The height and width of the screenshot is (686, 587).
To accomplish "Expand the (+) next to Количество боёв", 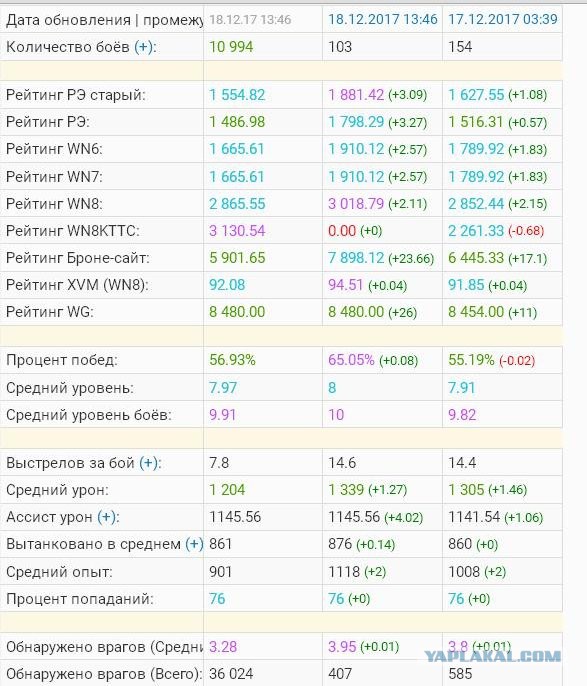I will pos(145,47).
